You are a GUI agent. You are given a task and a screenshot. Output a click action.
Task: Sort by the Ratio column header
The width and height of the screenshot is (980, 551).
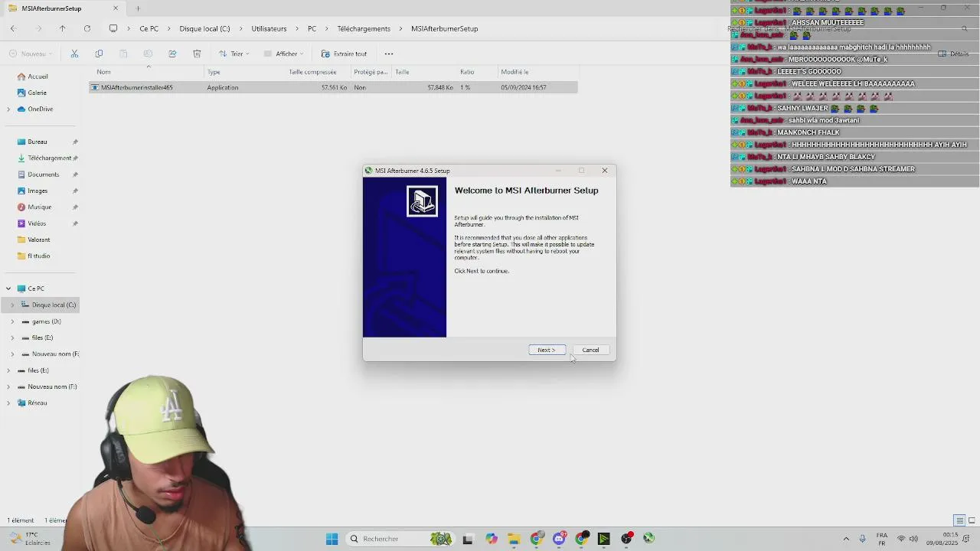coord(467,72)
